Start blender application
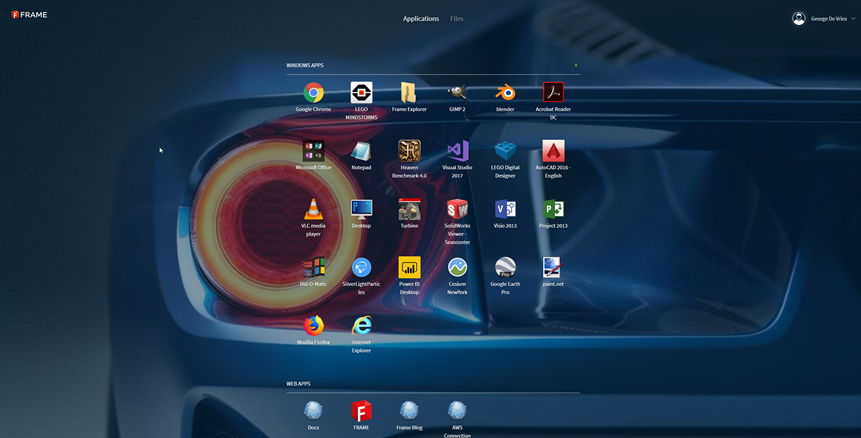The height and width of the screenshot is (438, 861). (505, 93)
